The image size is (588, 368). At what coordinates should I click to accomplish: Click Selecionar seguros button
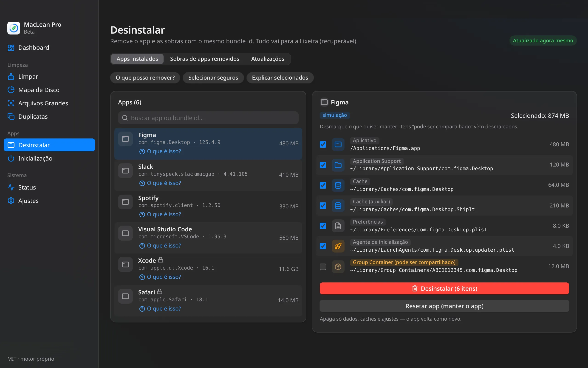click(213, 78)
